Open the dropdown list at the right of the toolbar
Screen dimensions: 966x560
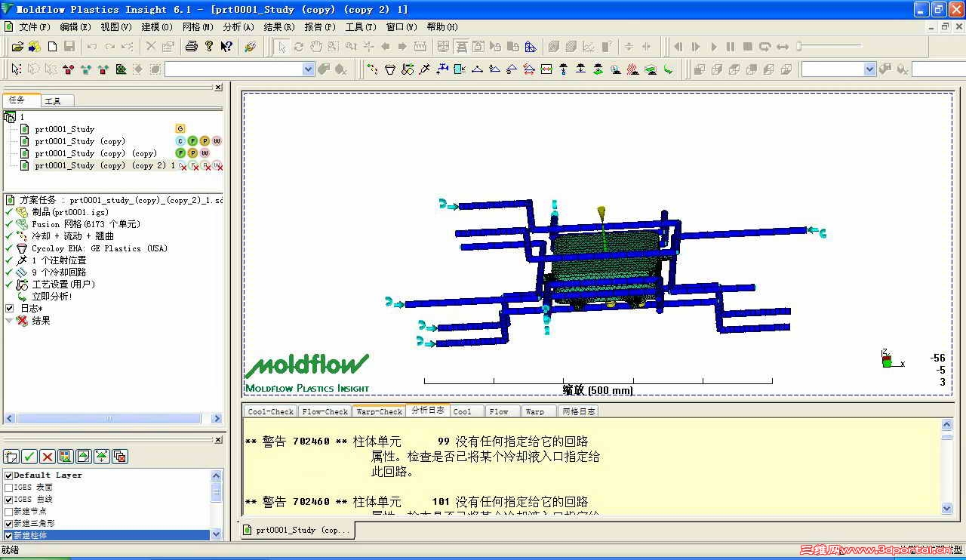point(869,69)
